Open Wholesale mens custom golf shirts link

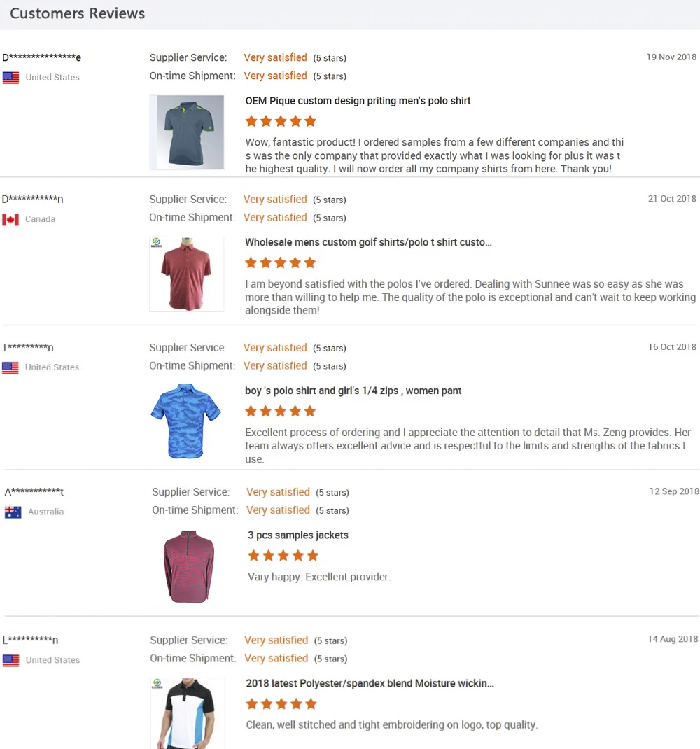tap(368, 242)
